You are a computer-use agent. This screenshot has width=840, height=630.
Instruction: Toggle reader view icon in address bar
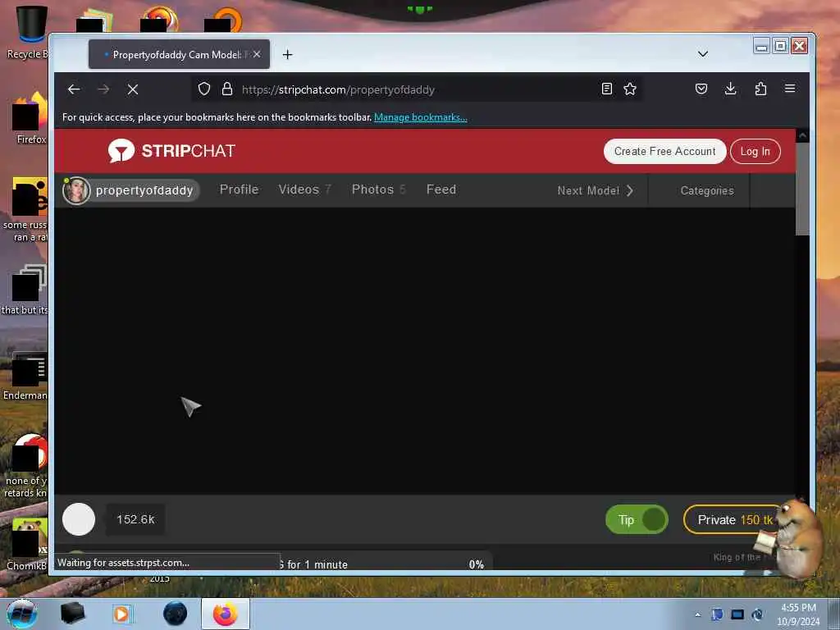point(606,89)
